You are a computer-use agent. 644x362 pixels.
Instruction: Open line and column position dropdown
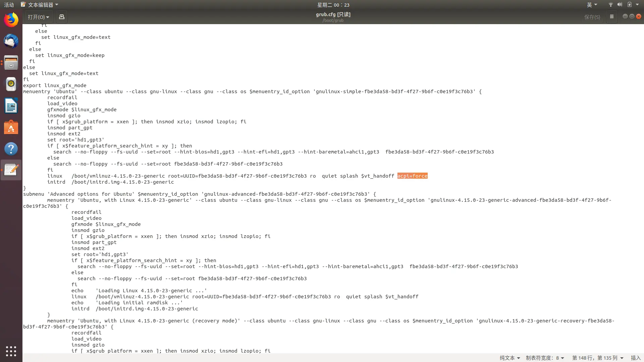coord(597,358)
